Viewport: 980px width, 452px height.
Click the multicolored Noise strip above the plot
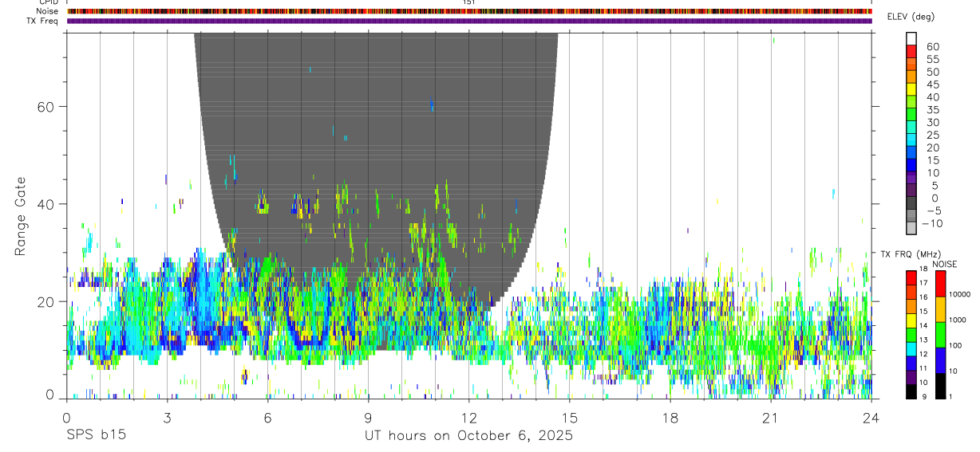(x=469, y=11)
